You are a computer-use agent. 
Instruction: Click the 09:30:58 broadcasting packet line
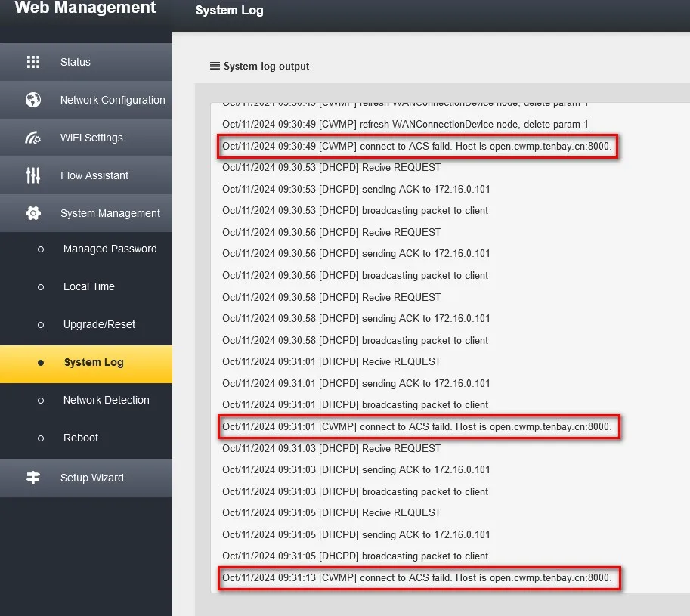point(355,341)
